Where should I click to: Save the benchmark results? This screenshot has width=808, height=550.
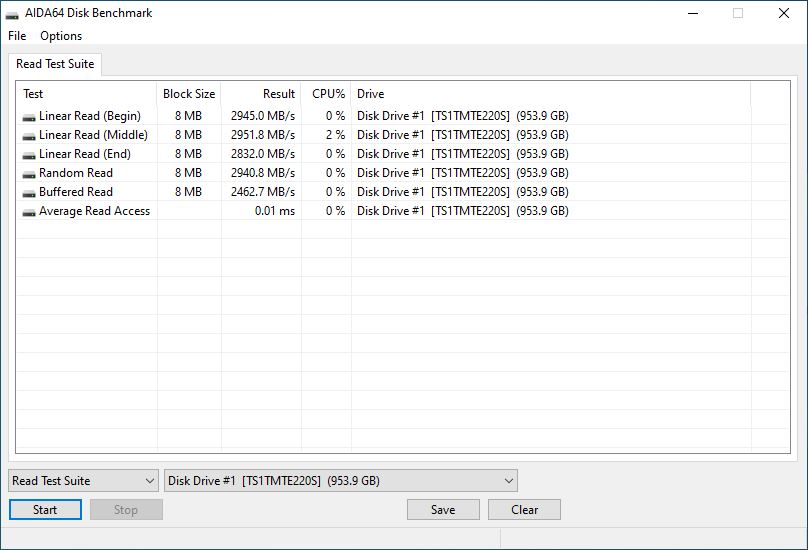click(x=443, y=510)
